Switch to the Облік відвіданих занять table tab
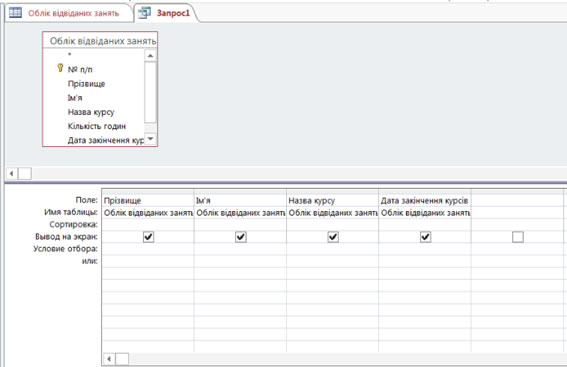The height and width of the screenshot is (367, 567). tap(69, 13)
